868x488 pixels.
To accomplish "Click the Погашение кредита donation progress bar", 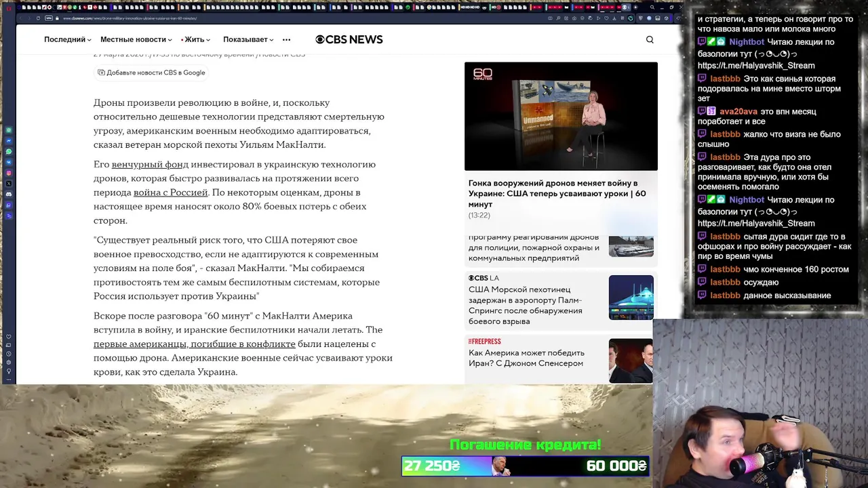I will (x=526, y=466).
